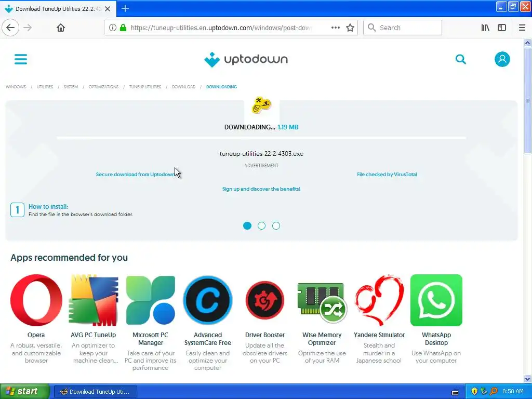The height and width of the screenshot is (399, 532).
Task: Open the Yandere Simulator title link
Action: pyautogui.click(x=379, y=335)
